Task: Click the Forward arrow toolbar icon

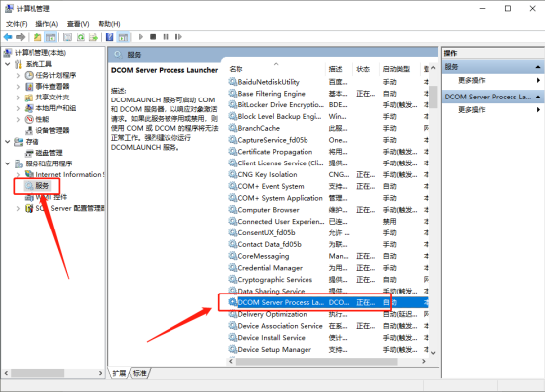Action: [21, 37]
